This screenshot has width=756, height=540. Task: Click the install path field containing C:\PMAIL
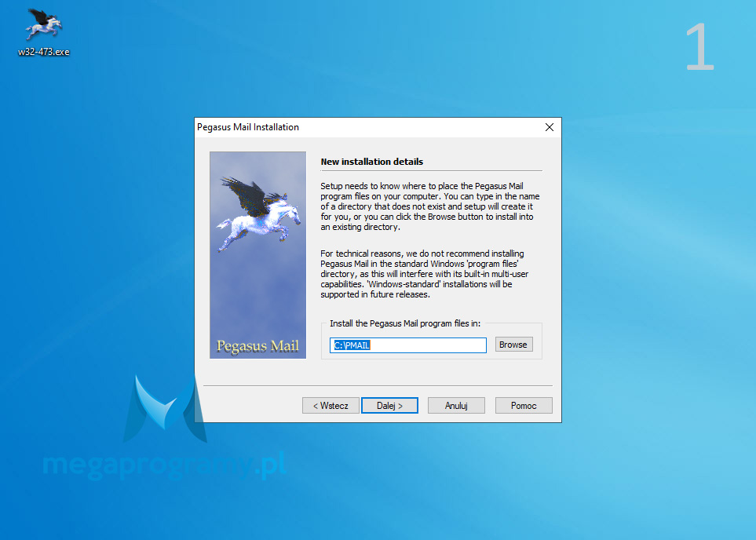(x=408, y=345)
